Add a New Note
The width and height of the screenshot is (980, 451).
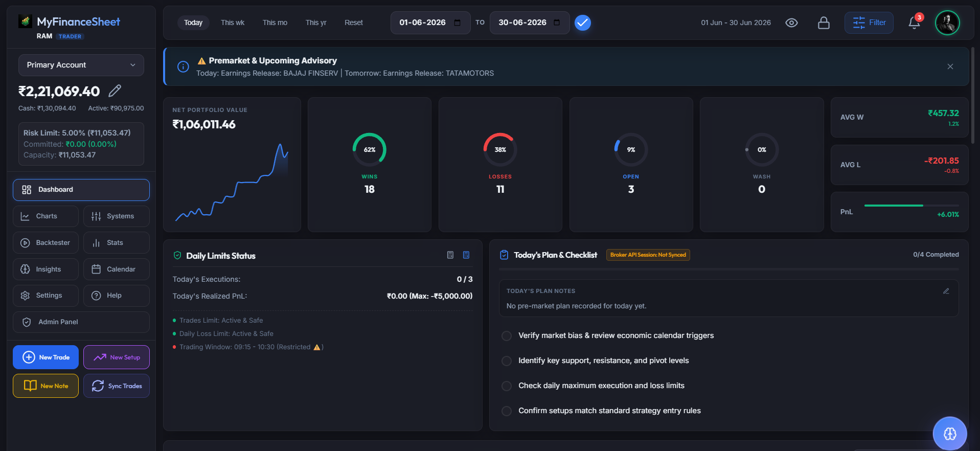click(x=45, y=386)
